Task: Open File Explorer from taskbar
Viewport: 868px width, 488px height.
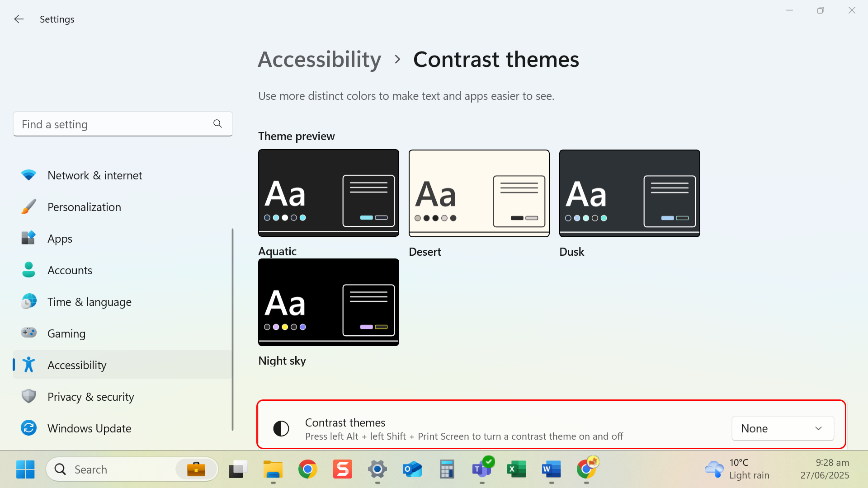Action: click(x=273, y=469)
